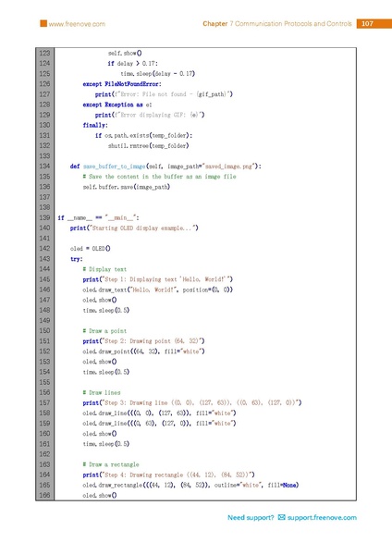Click line number 139 in the gutter
The height and width of the screenshot is (555, 392).
[44, 217]
